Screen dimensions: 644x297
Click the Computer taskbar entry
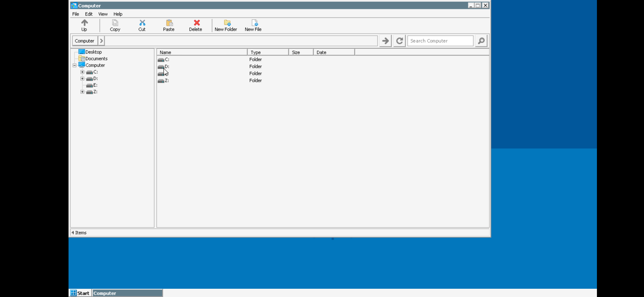click(127, 293)
